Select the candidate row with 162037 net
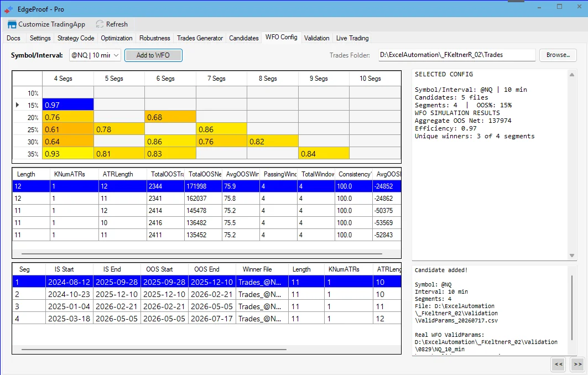The height and width of the screenshot is (375, 588). [207, 199]
